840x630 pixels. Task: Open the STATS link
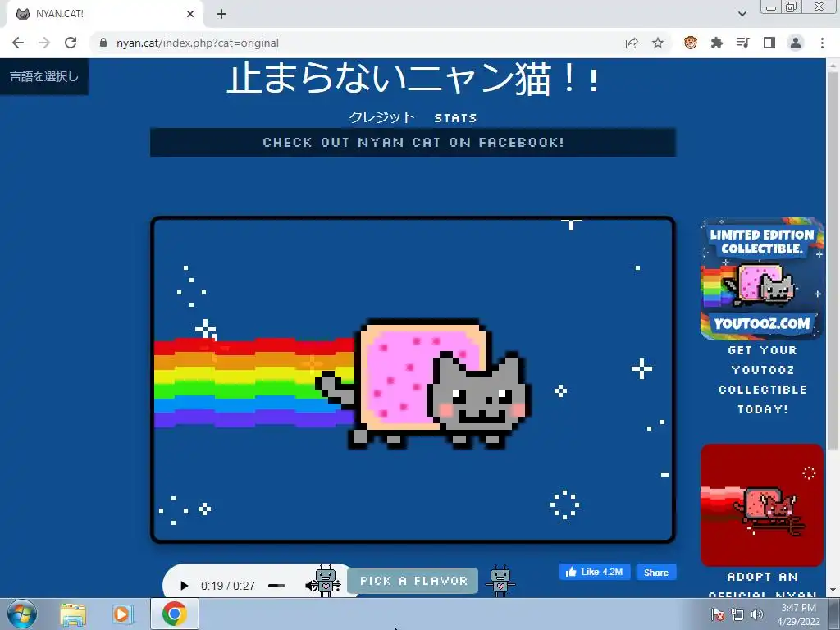click(455, 118)
